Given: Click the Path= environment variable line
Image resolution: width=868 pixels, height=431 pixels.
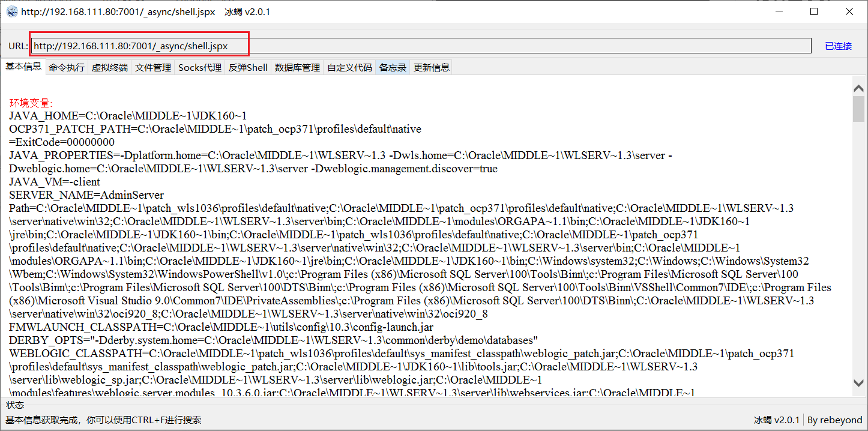Looking at the screenshot, I should (420, 261).
